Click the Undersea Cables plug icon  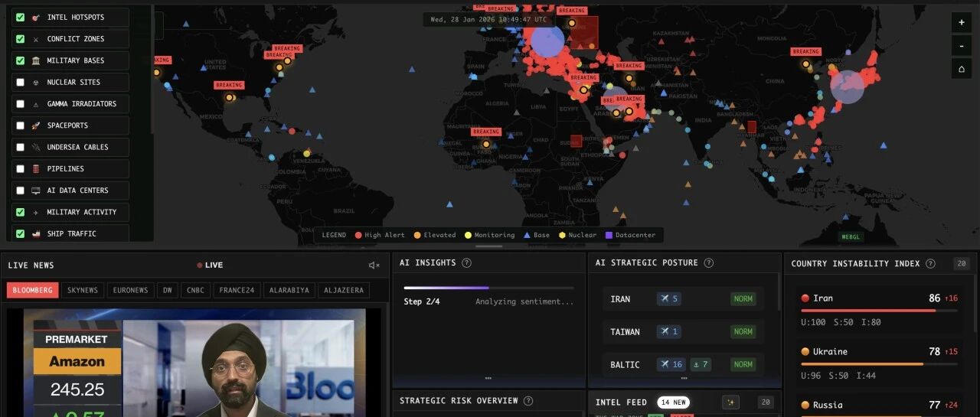pyautogui.click(x=36, y=147)
